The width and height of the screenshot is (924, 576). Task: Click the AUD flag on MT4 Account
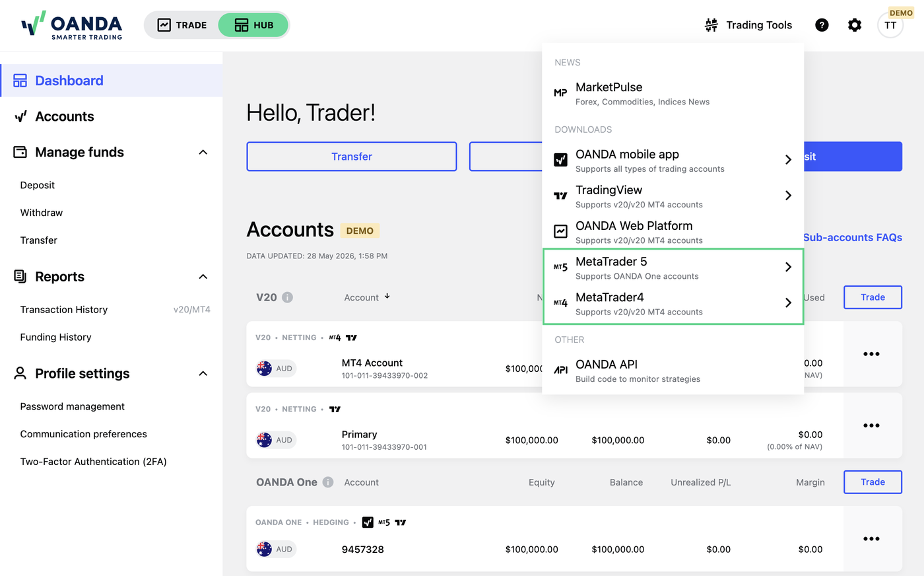point(264,369)
